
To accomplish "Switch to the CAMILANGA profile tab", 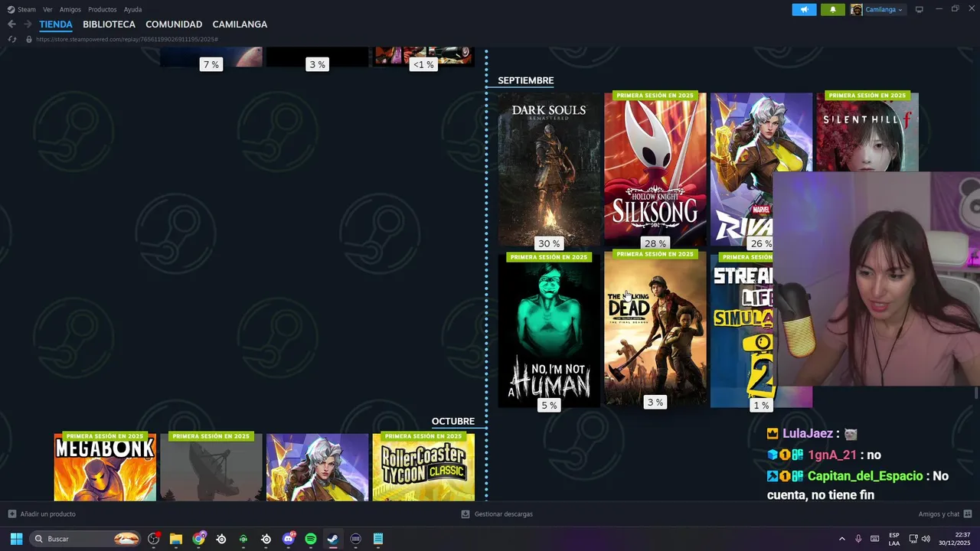I will [240, 24].
